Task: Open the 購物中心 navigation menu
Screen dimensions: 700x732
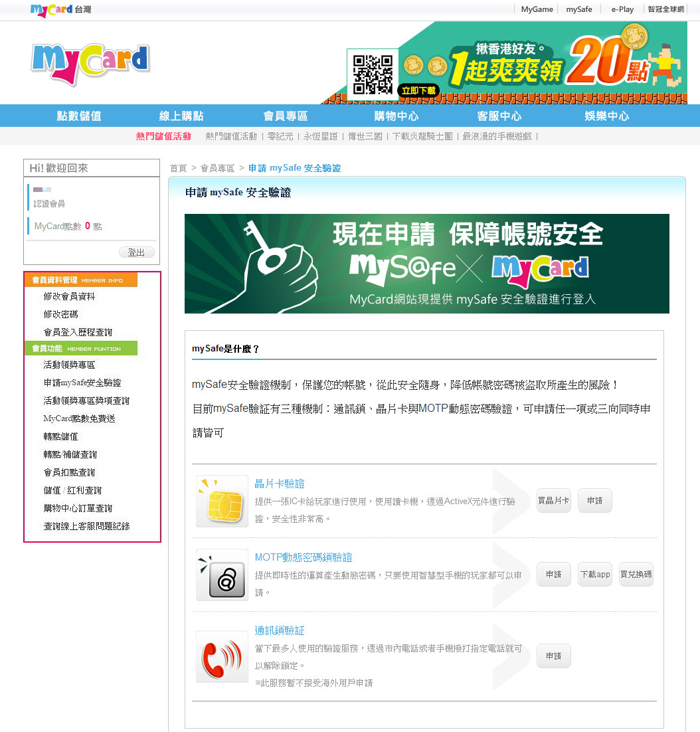Action: point(396,116)
